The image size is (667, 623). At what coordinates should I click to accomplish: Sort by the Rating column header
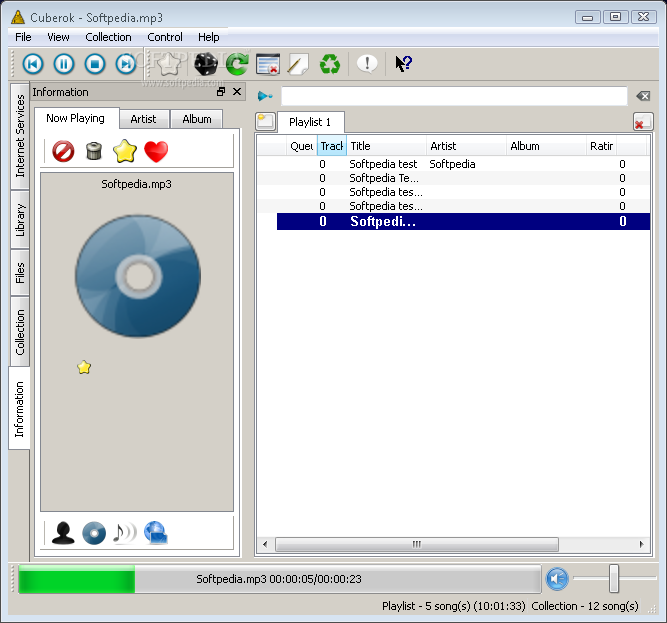(x=601, y=146)
